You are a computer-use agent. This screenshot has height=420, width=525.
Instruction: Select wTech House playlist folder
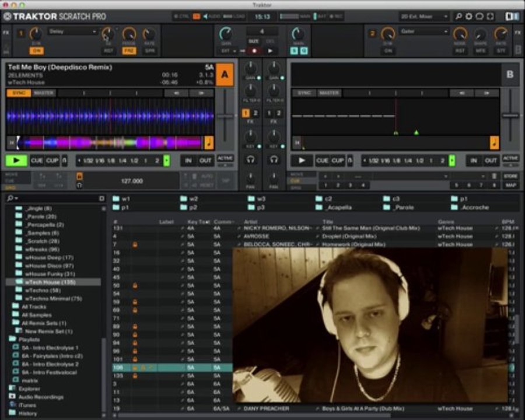[x=53, y=282]
